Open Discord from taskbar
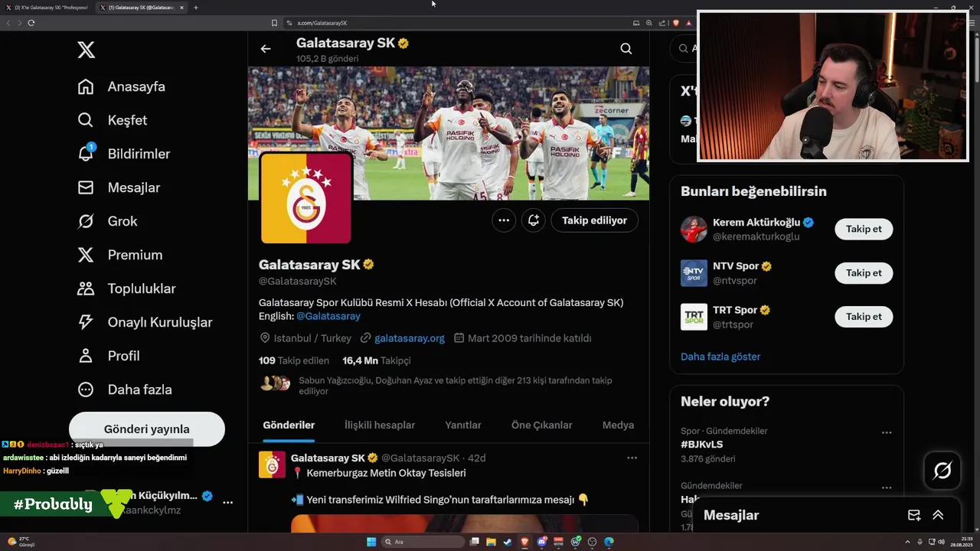Viewport: 980px width, 551px height. point(542,542)
